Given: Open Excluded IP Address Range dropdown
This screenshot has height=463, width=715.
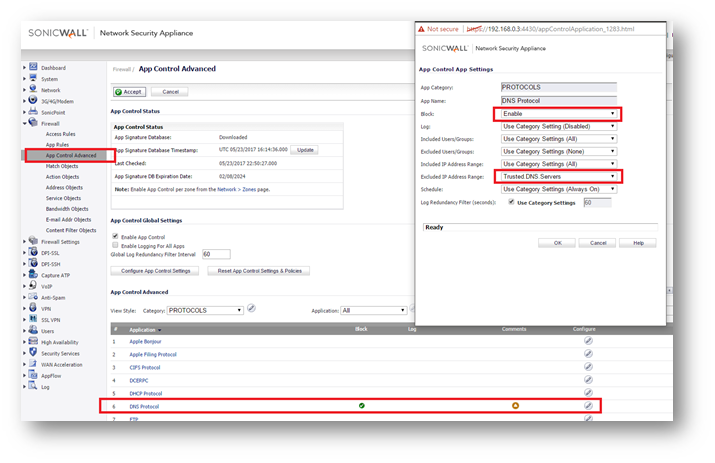Looking at the screenshot, I should (x=559, y=177).
